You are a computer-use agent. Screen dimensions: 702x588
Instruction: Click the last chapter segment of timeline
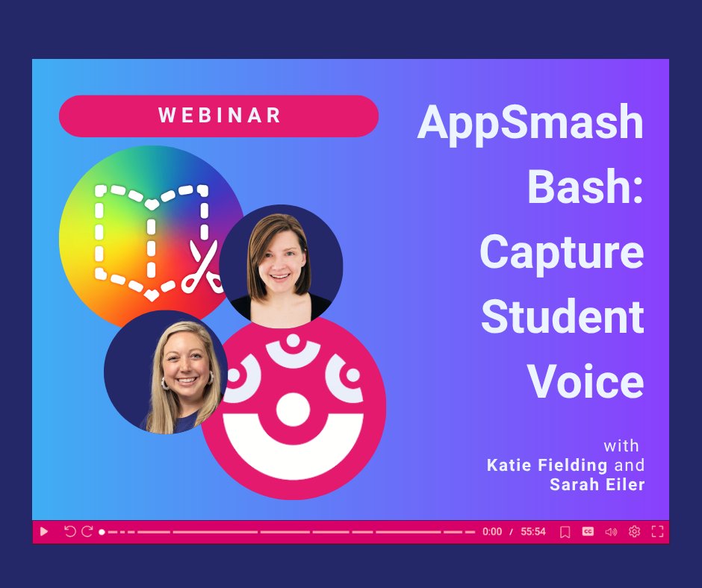(470, 532)
